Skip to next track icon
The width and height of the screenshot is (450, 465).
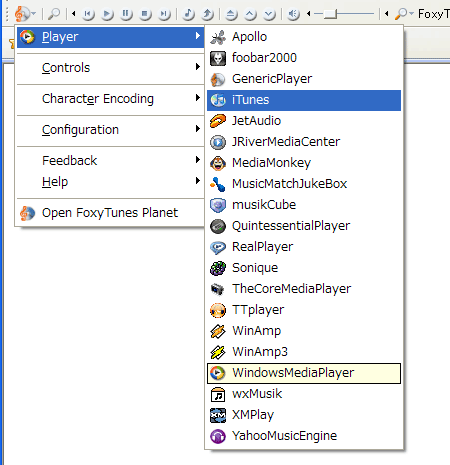(164, 14)
